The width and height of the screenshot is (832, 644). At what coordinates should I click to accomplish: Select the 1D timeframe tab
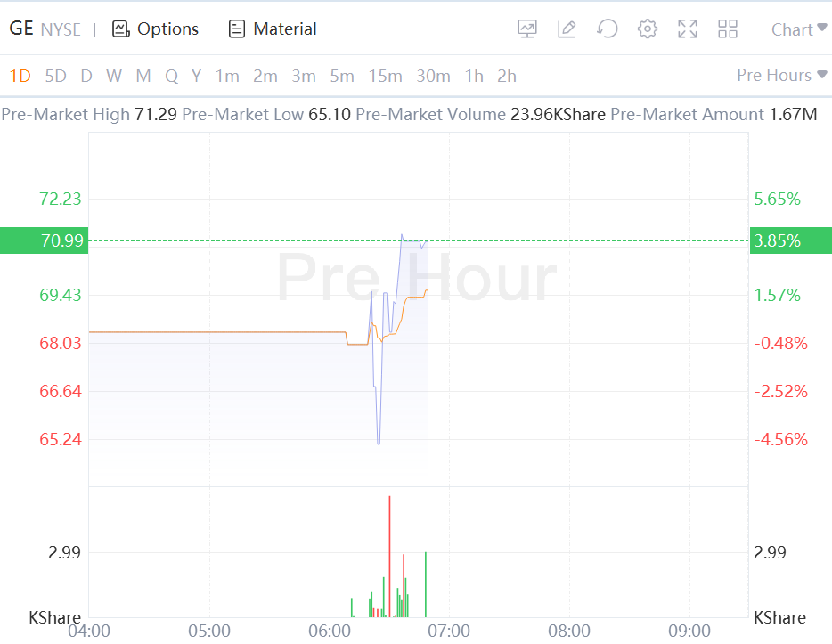[x=20, y=77]
